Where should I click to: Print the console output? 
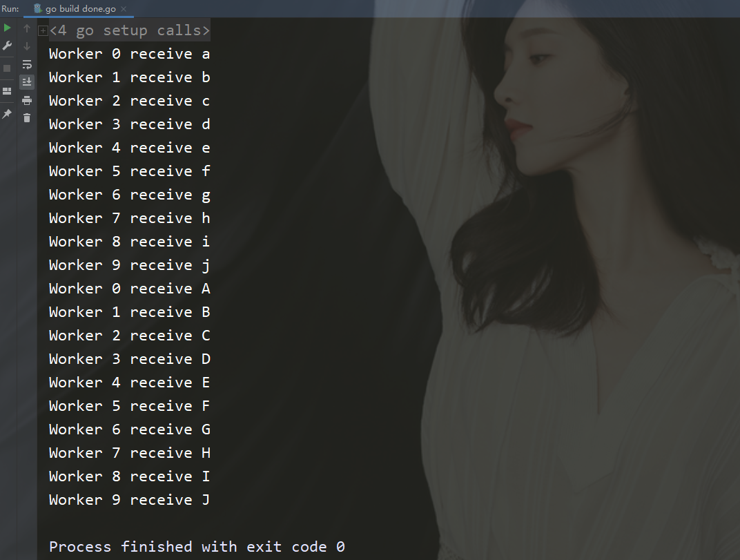point(27,100)
